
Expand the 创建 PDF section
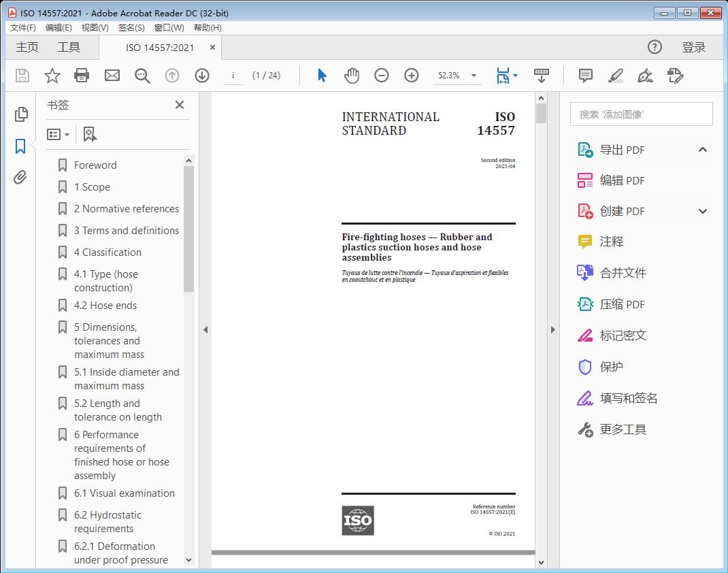click(x=703, y=211)
